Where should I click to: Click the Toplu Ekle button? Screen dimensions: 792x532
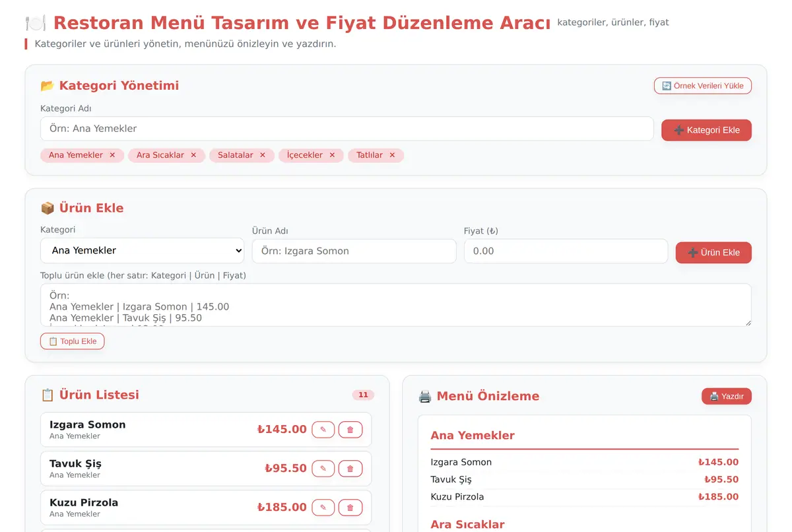73,341
